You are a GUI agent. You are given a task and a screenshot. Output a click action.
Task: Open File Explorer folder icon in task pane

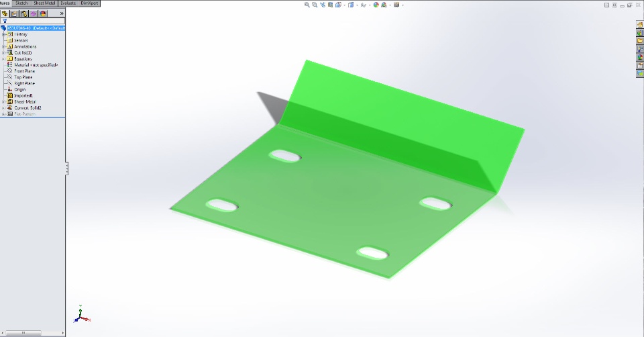coord(640,41)
